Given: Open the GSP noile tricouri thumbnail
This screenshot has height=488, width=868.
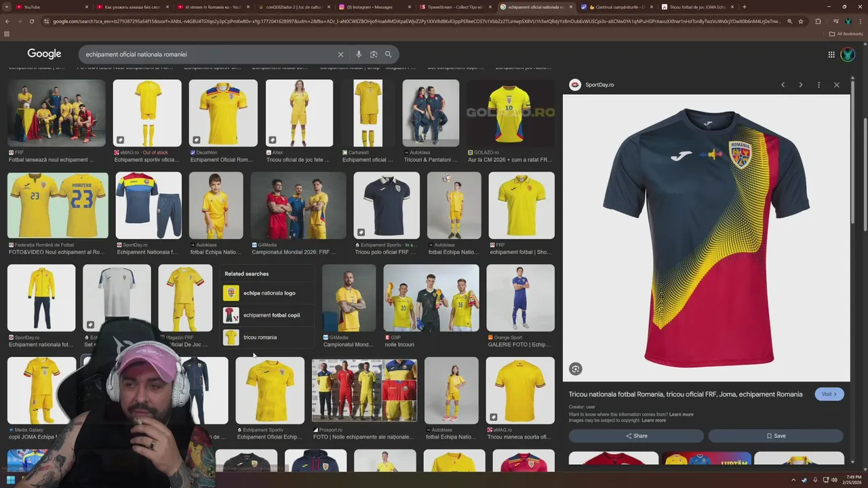Looking at the screenshot, I should pyautogui.click(x=431, y=298).
